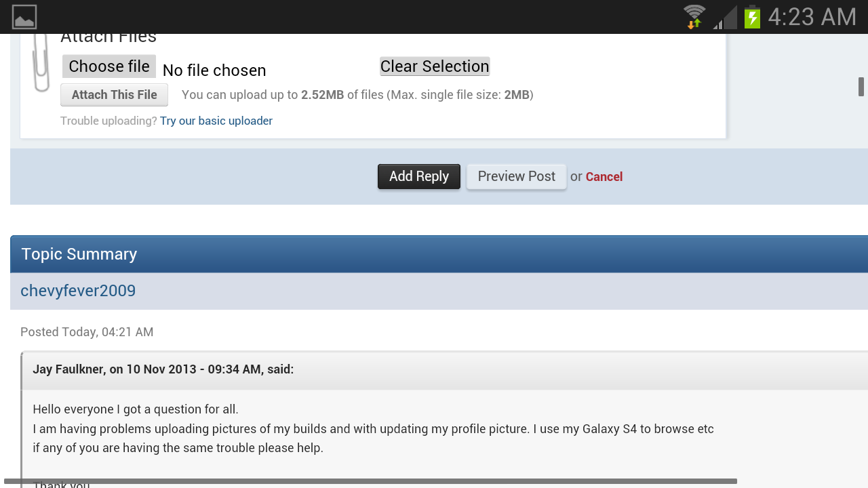The height and width of the screenshot is (488, 868).
Task: Tap the battery charging icon
Action: (x=752, y=17)
